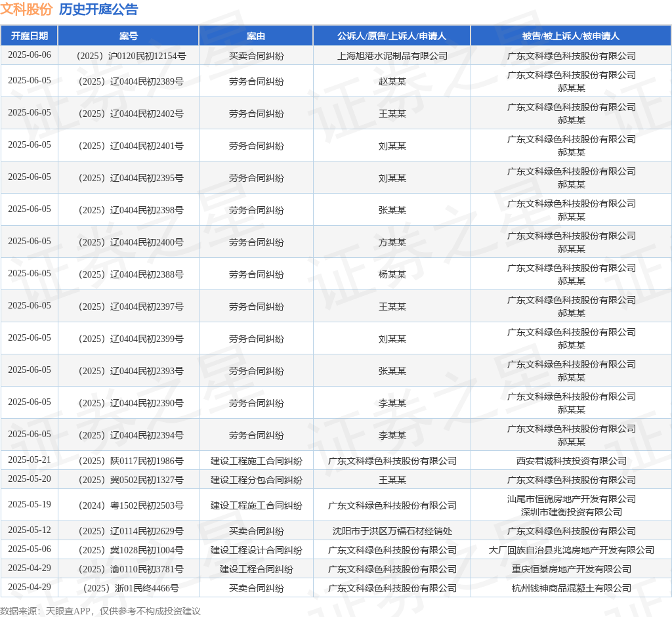Click plaintiff 杨某某
Screen dimensions: 672x617
click(x=392, y=274)
